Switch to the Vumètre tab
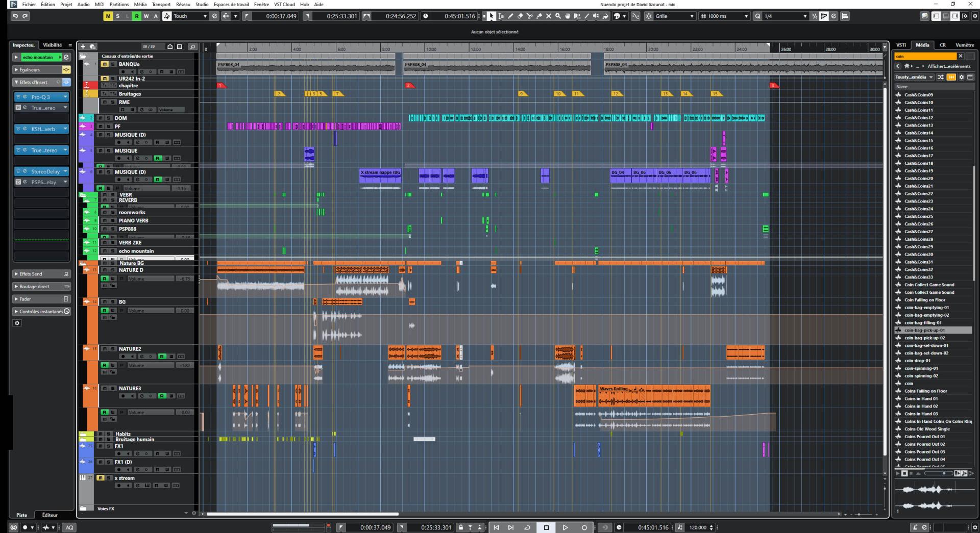The image size is (980, 533). coord(964,45)
